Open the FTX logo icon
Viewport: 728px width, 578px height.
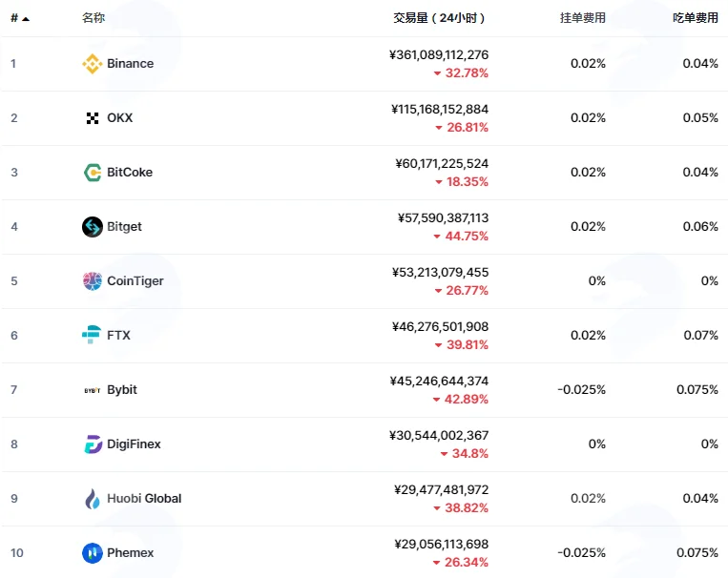pyautogui.click(x=92, y=335)
